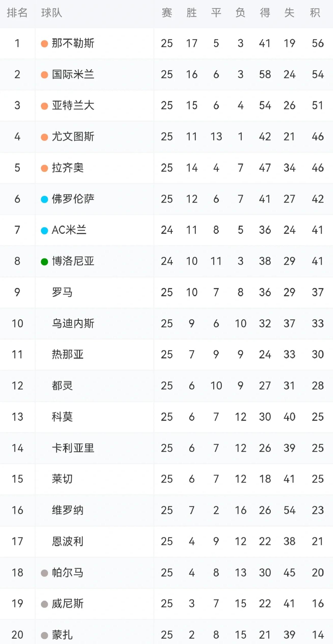Click the 积 points column header

pyautogui.click(x=315, y=13)
